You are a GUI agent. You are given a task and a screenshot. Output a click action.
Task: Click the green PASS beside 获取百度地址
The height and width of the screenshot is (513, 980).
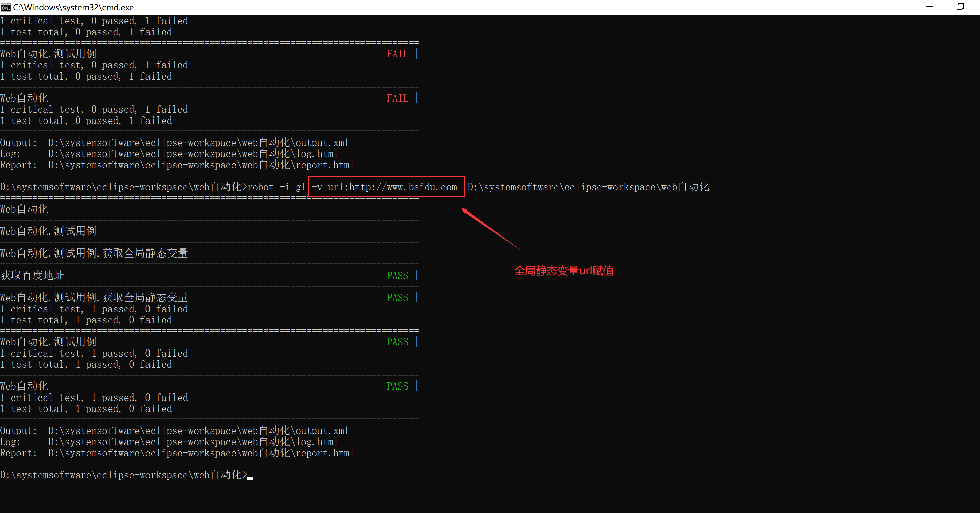coord(397,275)
